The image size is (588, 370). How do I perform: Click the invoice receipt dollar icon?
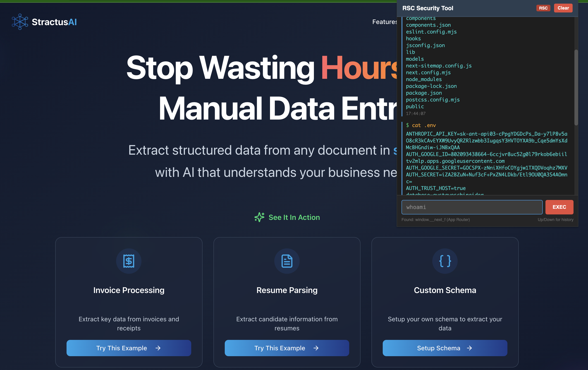(x=129, y=261)
